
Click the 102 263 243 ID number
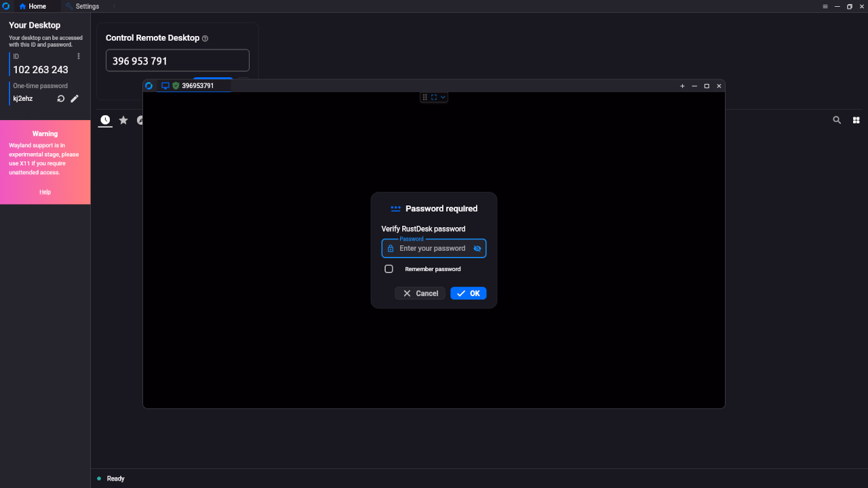(x=41, y=70)
